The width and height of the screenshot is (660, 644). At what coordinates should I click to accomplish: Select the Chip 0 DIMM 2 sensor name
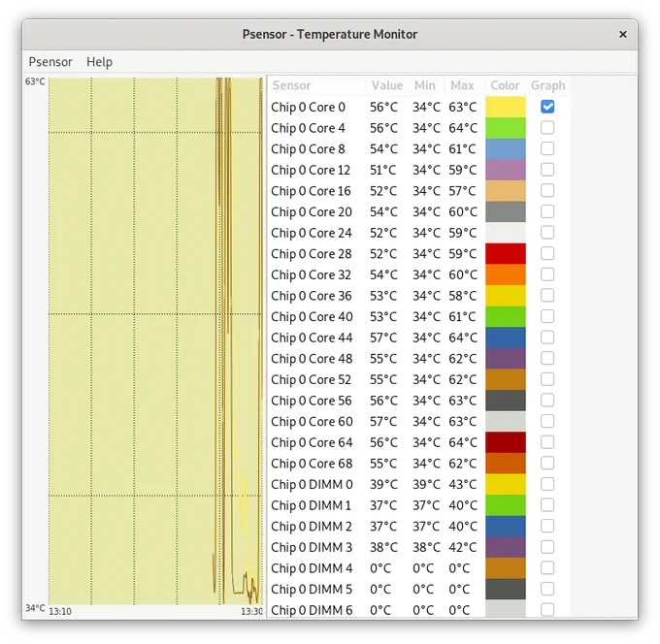coord(312,527)
